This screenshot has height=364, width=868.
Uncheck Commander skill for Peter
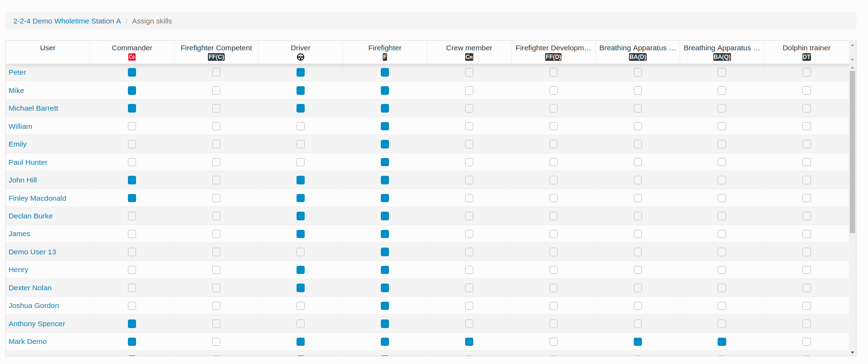(132, 72)
